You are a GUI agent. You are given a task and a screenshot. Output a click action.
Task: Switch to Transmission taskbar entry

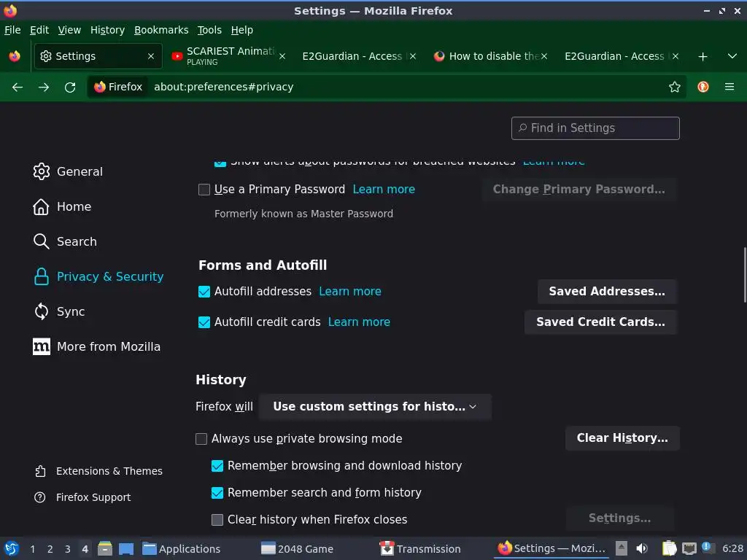tap(419, 549)
